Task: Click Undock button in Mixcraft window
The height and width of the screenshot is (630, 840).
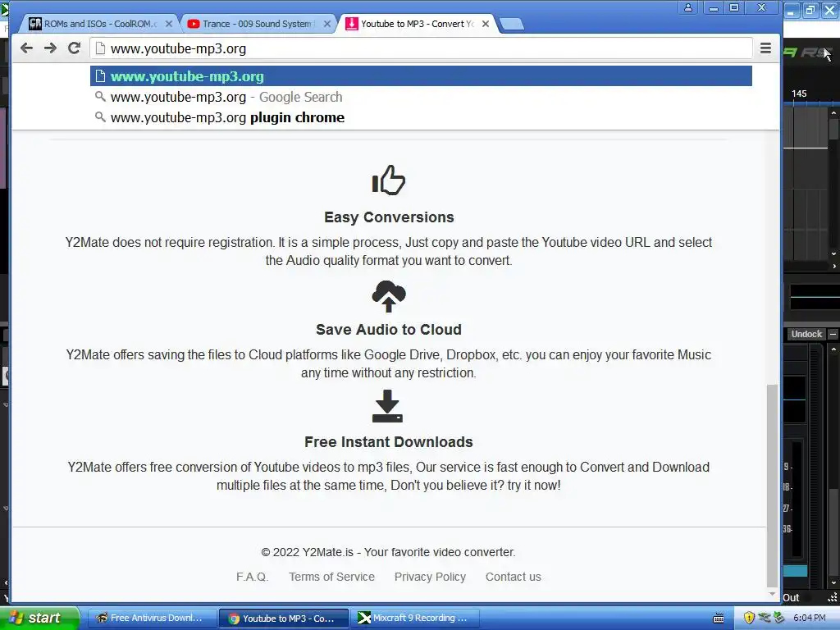Action: 806,335
